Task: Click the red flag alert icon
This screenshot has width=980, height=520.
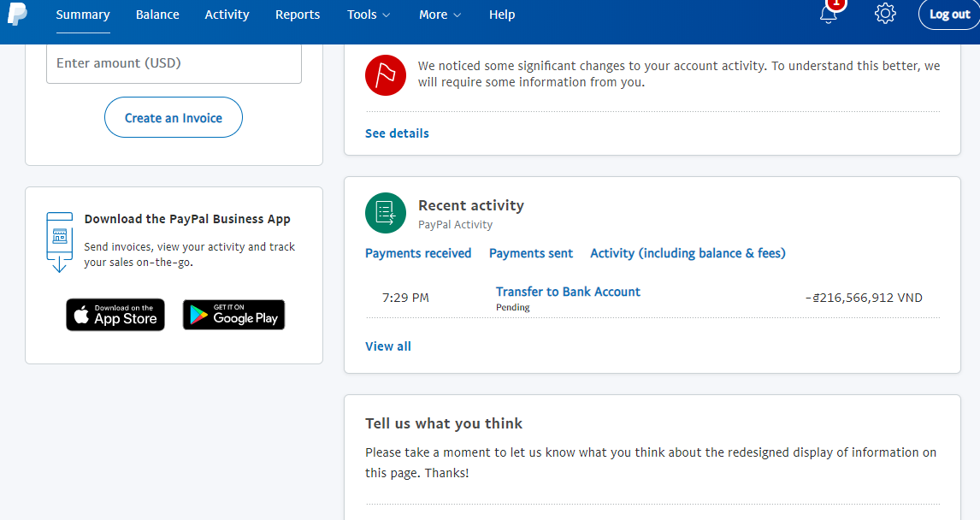Action: (385, 75)
